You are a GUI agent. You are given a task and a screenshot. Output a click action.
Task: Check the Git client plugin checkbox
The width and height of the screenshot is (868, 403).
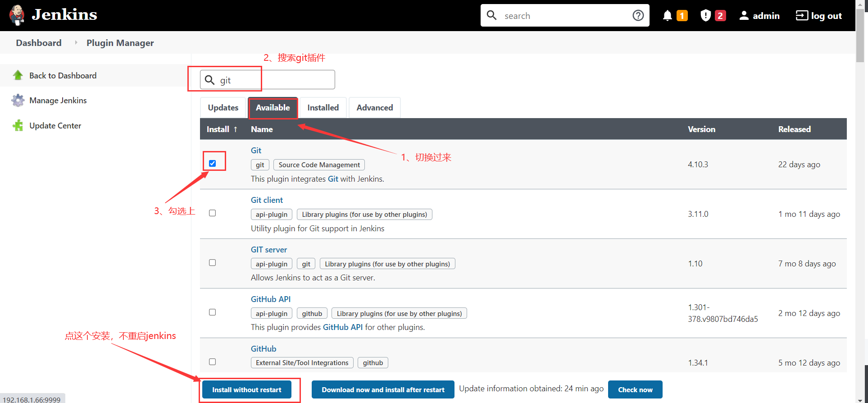click(x=213, y=213)
